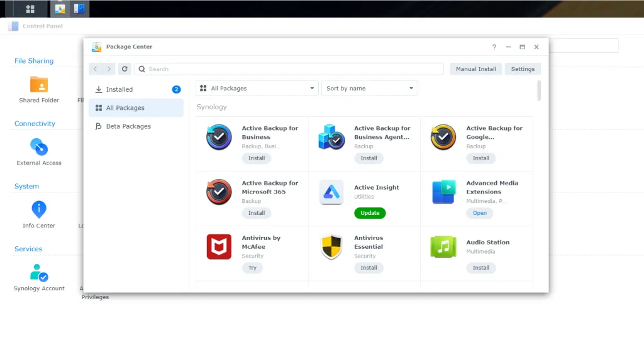The image size is (644, 350).
Task: Open Package Center help question mark
Action: (494, 46)
